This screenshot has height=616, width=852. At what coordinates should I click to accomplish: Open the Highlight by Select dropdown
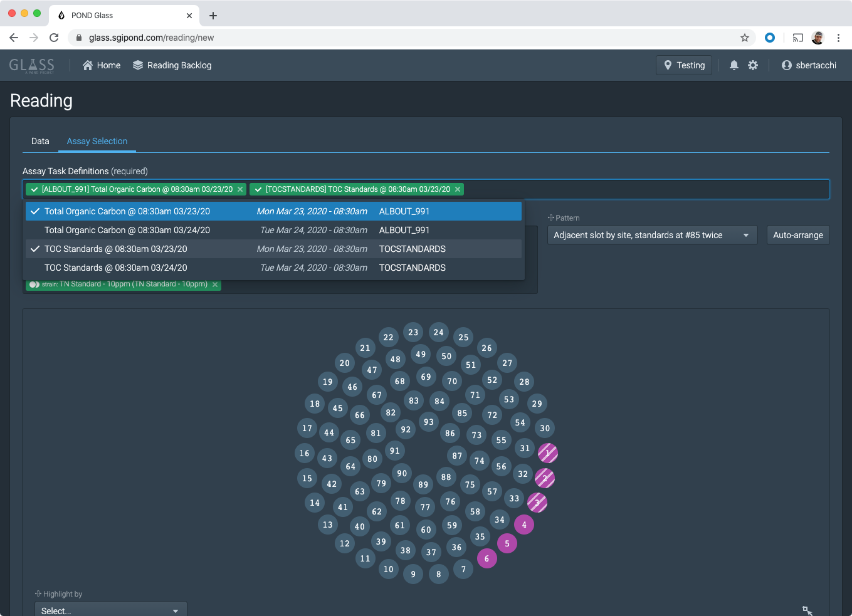click(110, 609)
